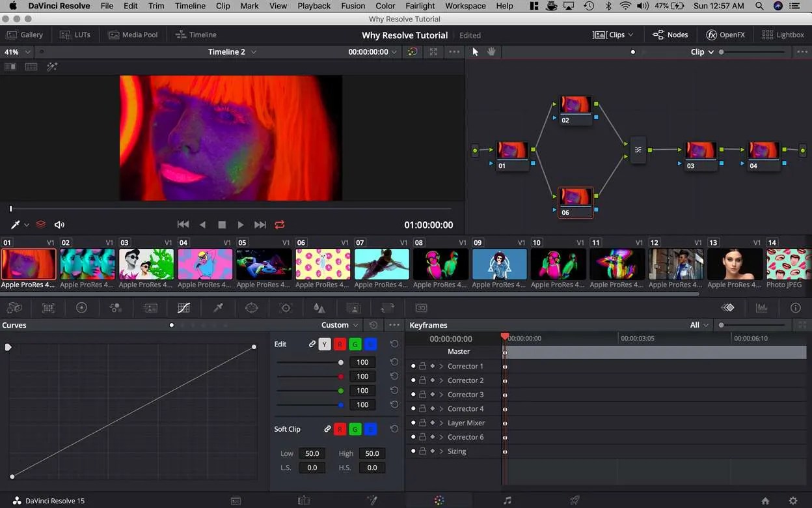Viewport: 812px width, 508px height.
Task: Adjust the blue curve intensity slider
Action: click(310, 405)
